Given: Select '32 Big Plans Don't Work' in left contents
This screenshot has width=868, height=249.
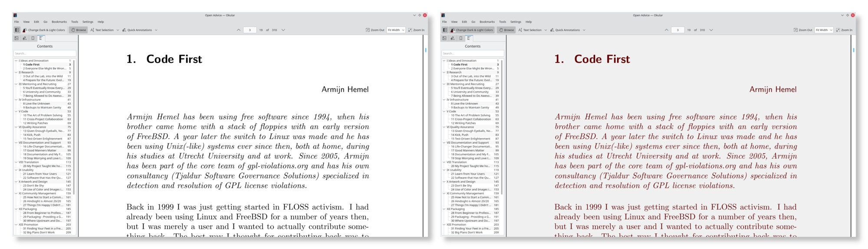Looking at the screenshot, I should 39,232.
